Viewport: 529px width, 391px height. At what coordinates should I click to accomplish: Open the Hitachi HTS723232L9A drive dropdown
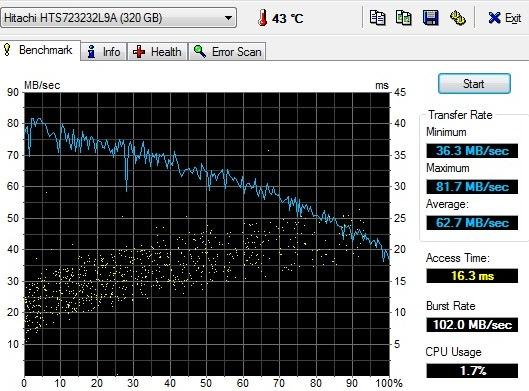118,18
